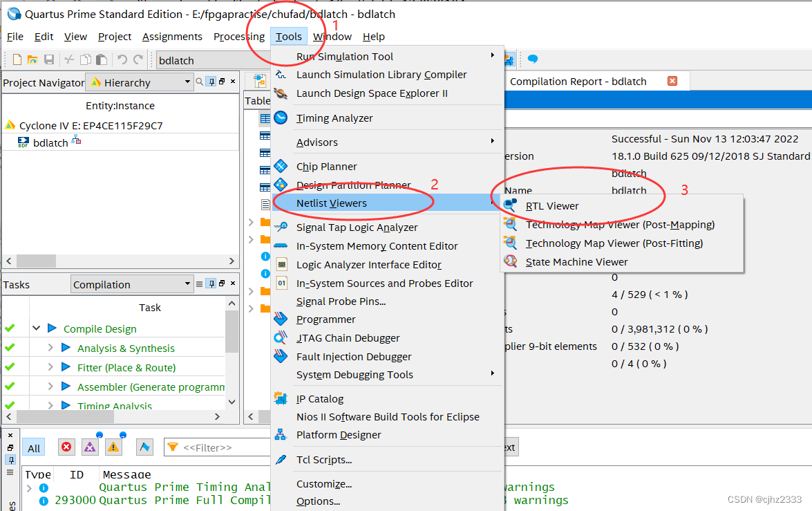Open the Hierarchy dropdown
This screenshot has height=511, width=812.
[x=141, y=82]
